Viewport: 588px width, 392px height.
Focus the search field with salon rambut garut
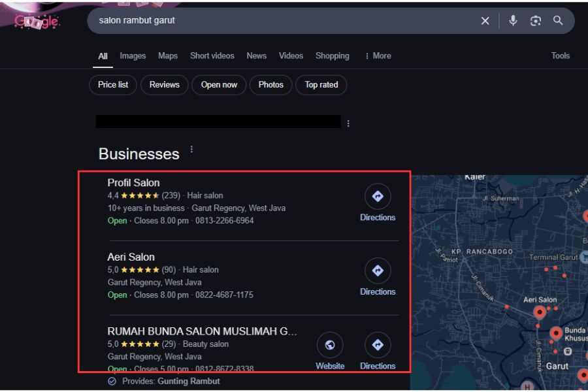tap(281, 21)
